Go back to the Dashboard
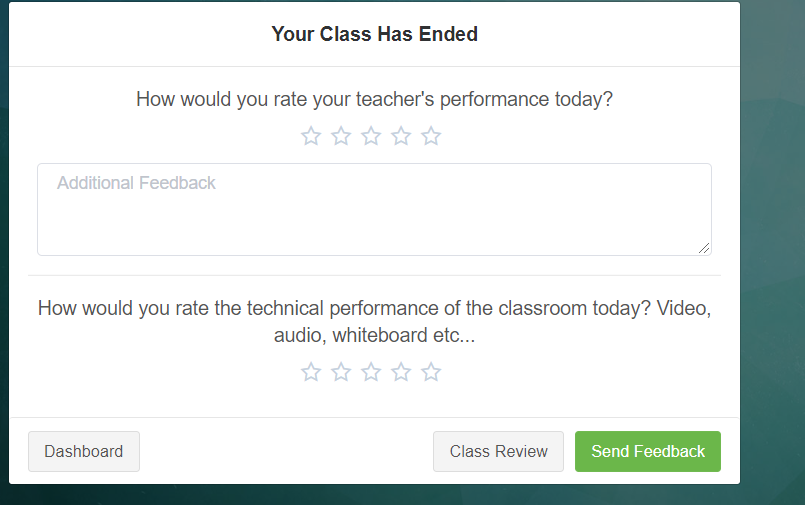 coord(84,451)
